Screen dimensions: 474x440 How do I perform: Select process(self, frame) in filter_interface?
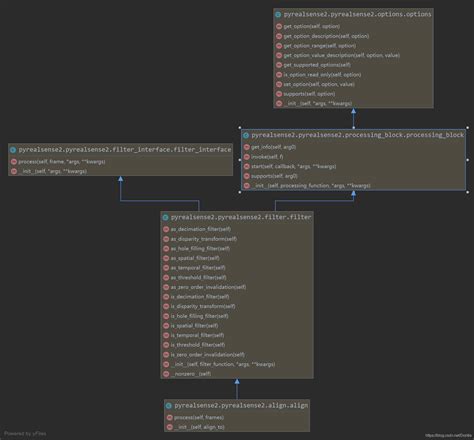coord(62,162)
